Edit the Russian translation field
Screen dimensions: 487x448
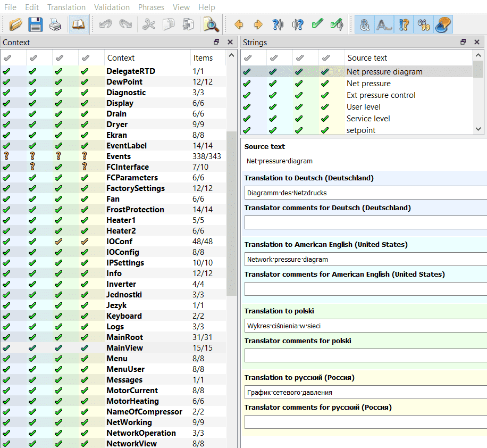366,392
